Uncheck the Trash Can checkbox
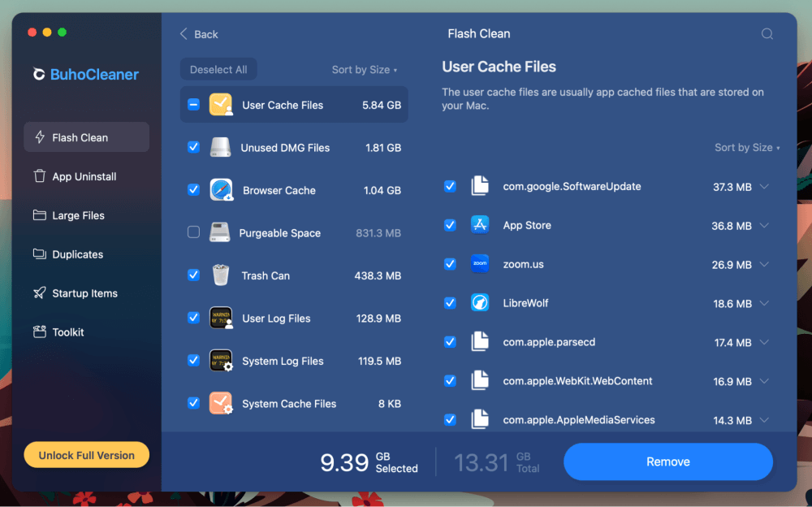812x507 pixels. coord(193,275)
